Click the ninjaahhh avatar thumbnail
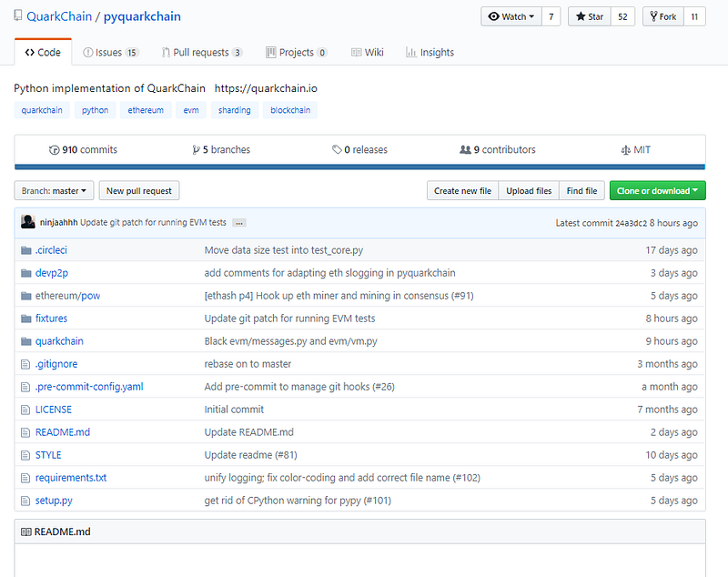 pos(28,222)
